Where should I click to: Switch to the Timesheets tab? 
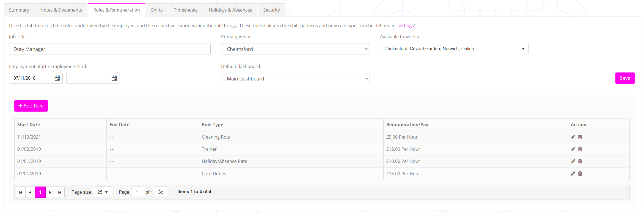[x=186, y=10]
